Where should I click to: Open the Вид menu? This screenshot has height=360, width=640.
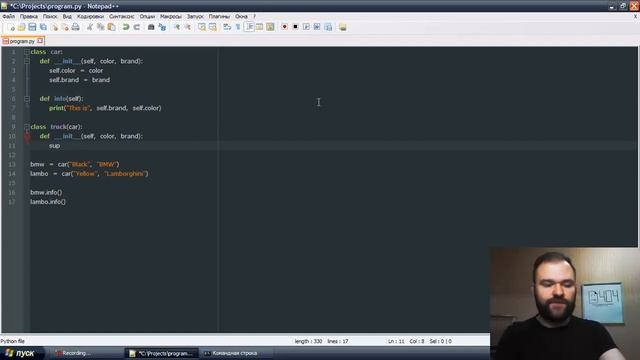pyautogui.click(x=67, y=16)
